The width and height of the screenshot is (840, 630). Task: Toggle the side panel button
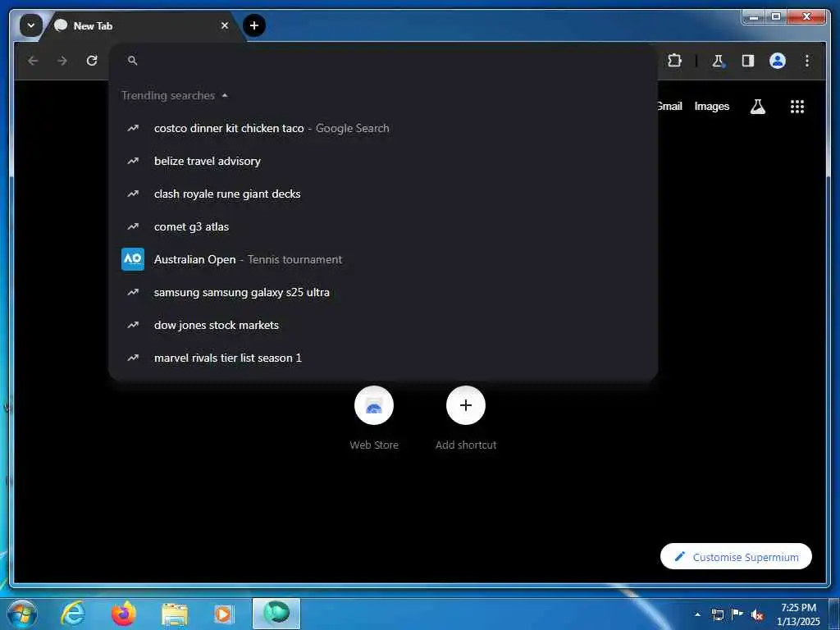pos(748,61)
